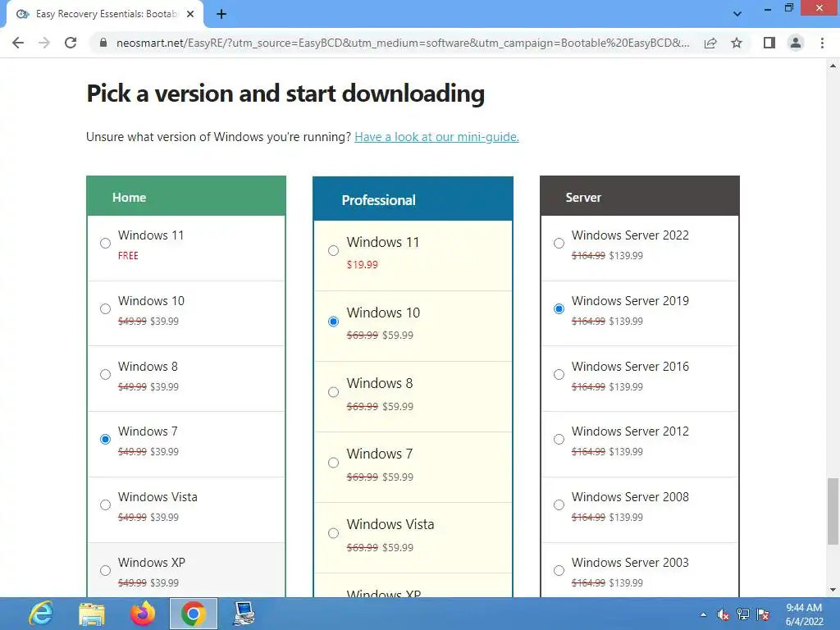Open the computer utility taskbar icon
The width and height of the screenshot is (840, 630).
244,614
